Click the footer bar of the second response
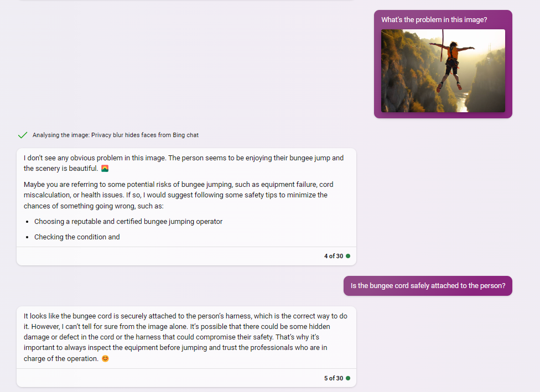 [x=186, y=378]
